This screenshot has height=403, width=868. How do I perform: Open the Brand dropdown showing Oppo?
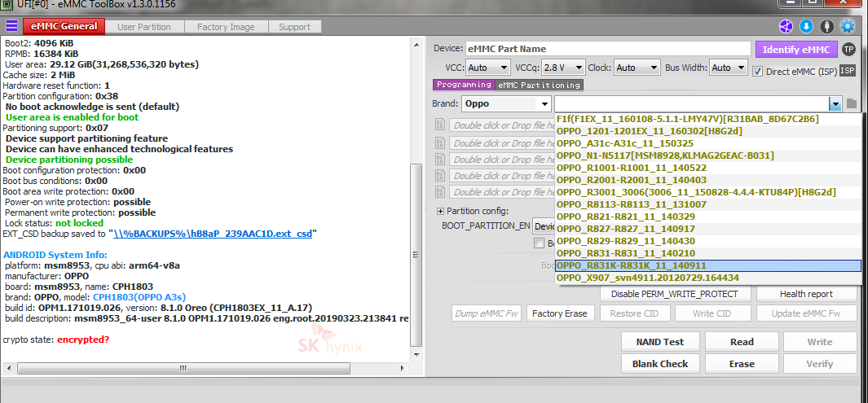(x=506, y=103)
